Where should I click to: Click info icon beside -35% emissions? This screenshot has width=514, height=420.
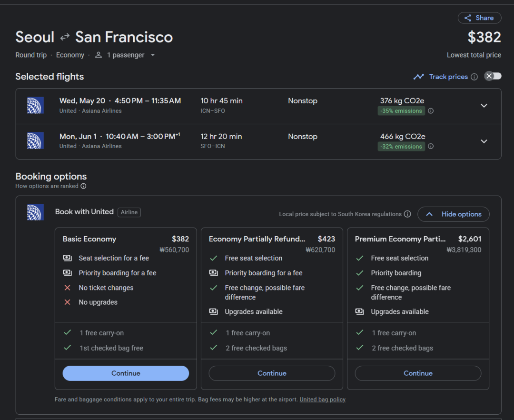(x=431, y=111)
